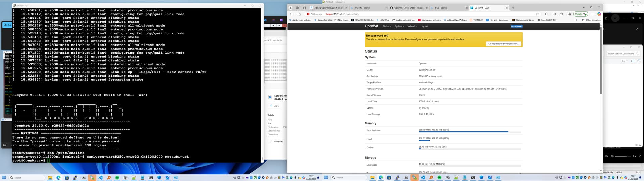Click the REFRESHING status badge

pyautogui.click(x=517, y=26)
